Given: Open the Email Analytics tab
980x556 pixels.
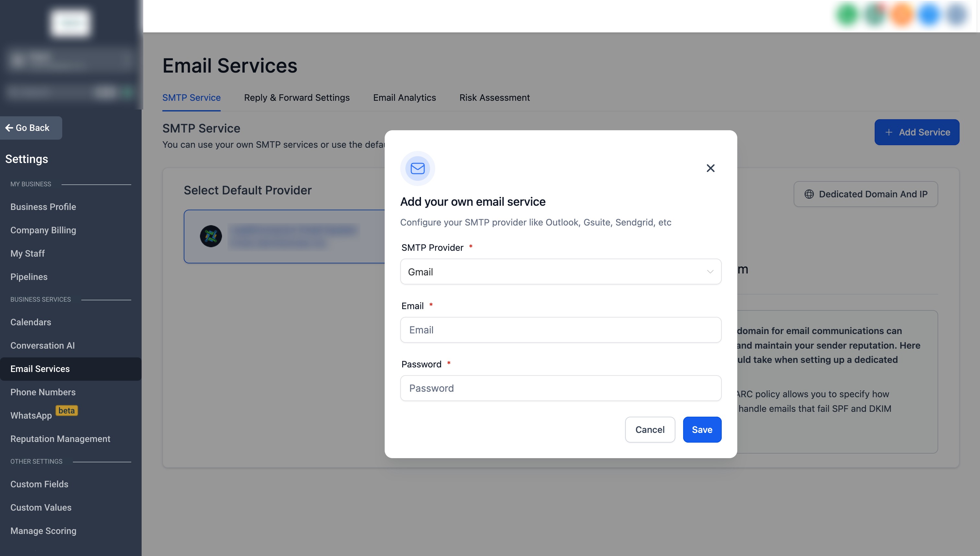Looking at the screenshot, I should tap(404, 98).
